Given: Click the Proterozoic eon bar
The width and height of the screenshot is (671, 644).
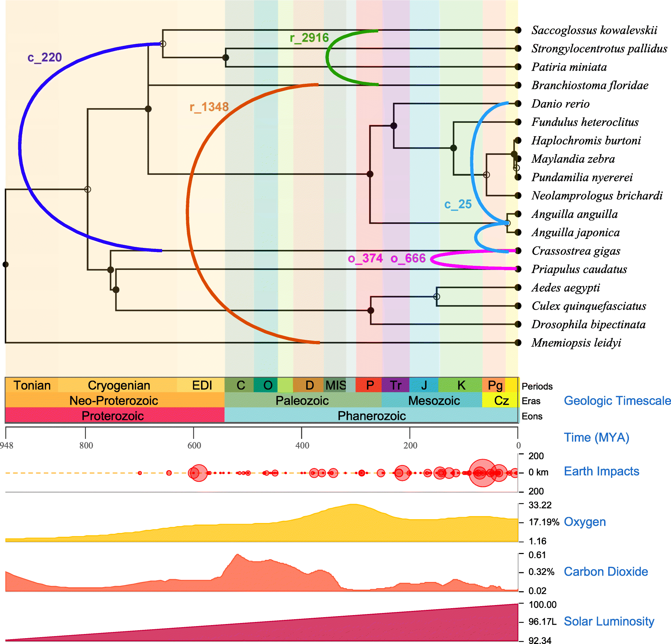Looking at the screenshot, I should click(x=115, y=415).
